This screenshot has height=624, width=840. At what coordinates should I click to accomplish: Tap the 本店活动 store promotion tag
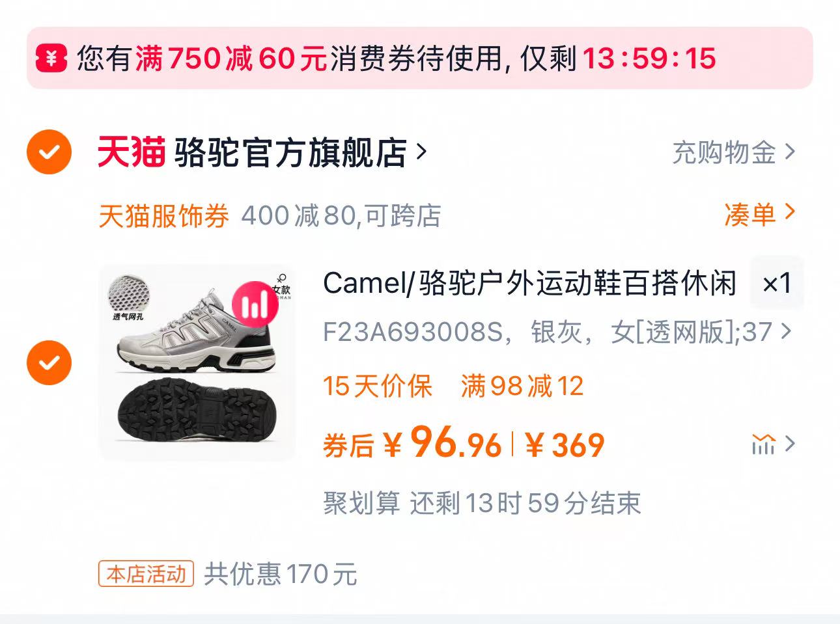pos(147,574)
